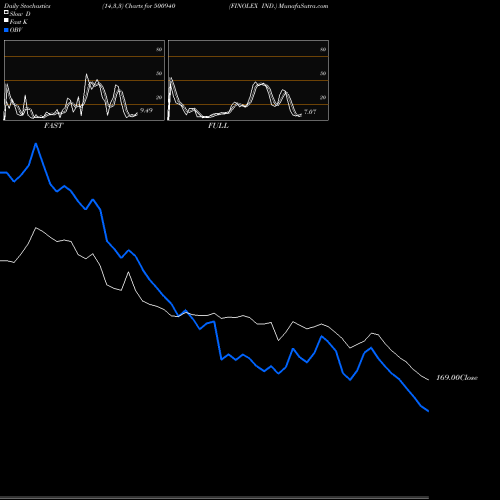The width and height of the screenshot is (500, 500).
Task: Click the 20 level label in FULL chart
Action: coord(323,97)
